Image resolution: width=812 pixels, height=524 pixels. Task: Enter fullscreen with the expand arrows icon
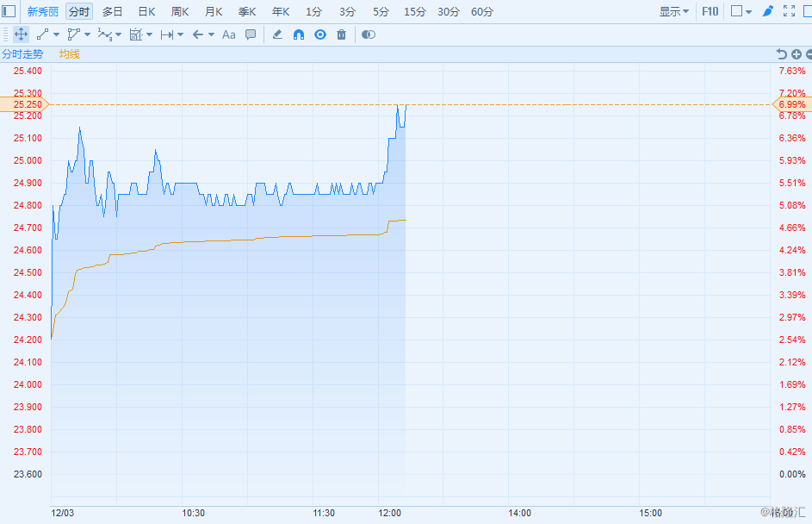pos(790,11)
